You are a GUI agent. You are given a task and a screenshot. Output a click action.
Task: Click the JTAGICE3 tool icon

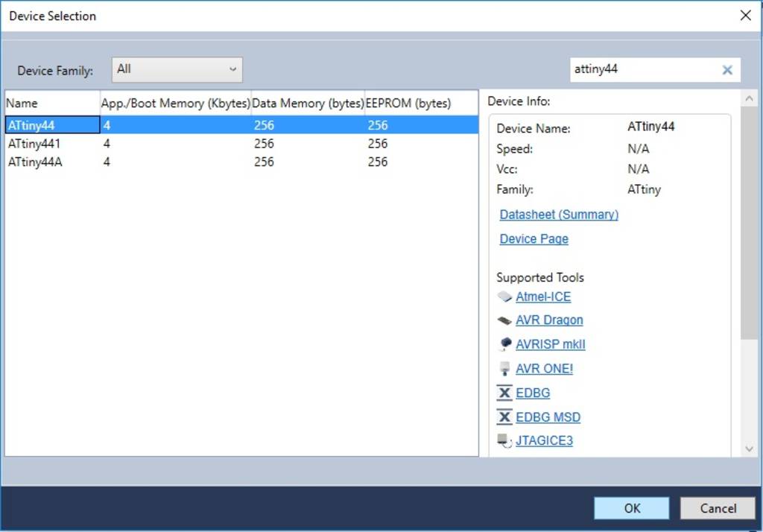tap(504, 440)
